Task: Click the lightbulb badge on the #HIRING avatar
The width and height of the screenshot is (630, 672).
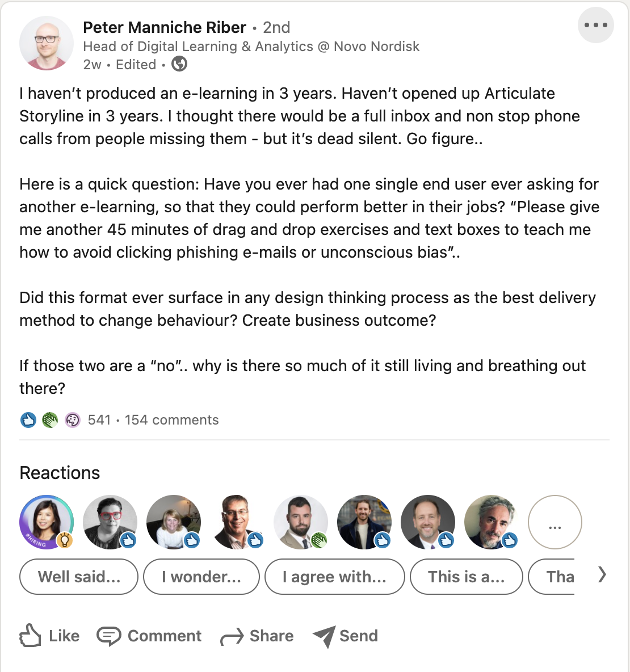Action: pyautogui.click(x=64, y=541)
